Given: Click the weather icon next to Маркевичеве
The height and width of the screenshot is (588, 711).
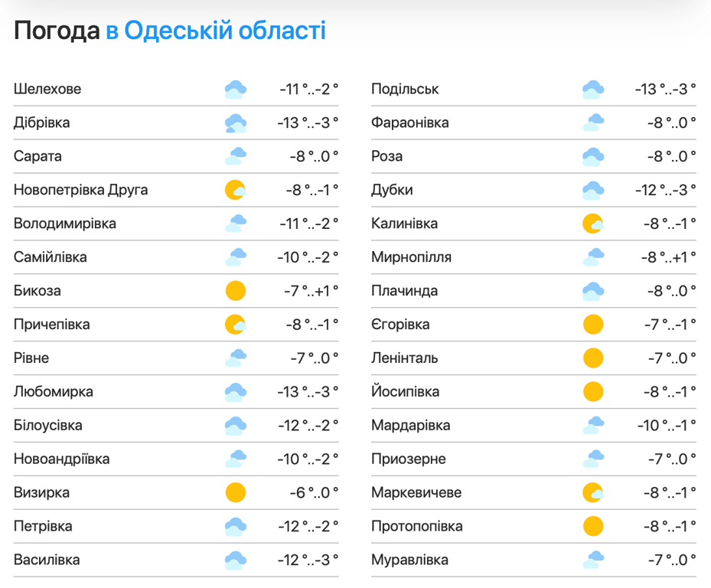Looking at the screenshot, I should 593,492.
